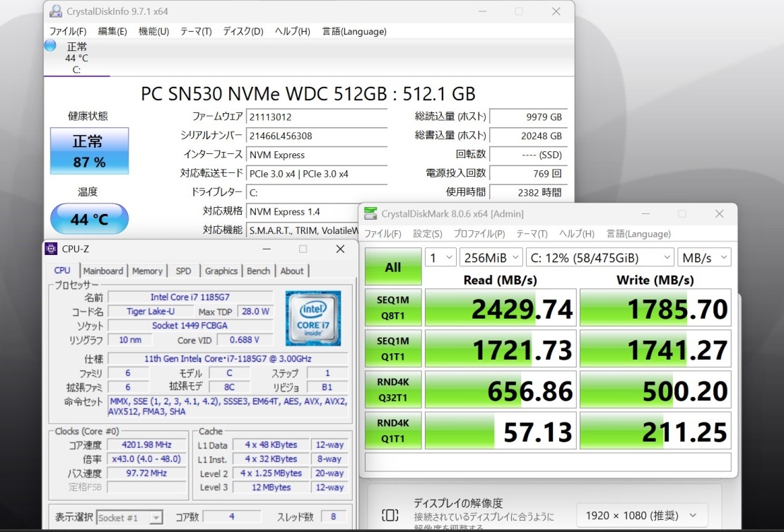Open the test count dropdown showing 1
This screenshot has height=532, width=784.
coord(440,258)
